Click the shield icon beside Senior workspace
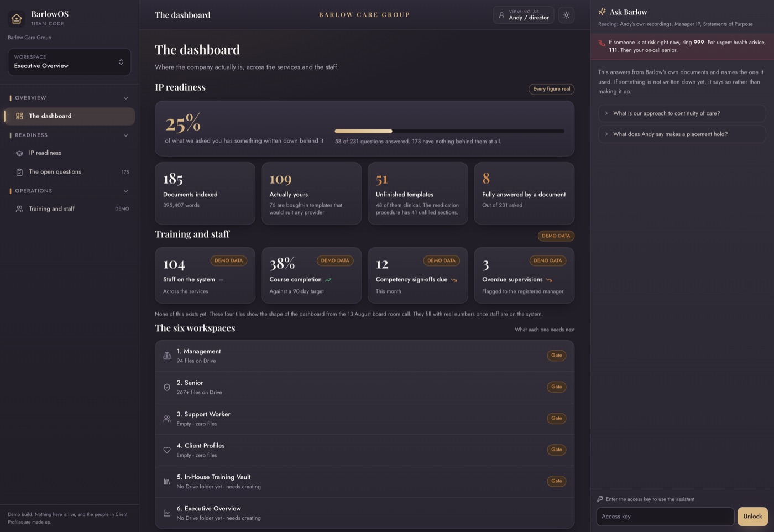The width and height of the screenshot is (774, 532). point(167,387)
